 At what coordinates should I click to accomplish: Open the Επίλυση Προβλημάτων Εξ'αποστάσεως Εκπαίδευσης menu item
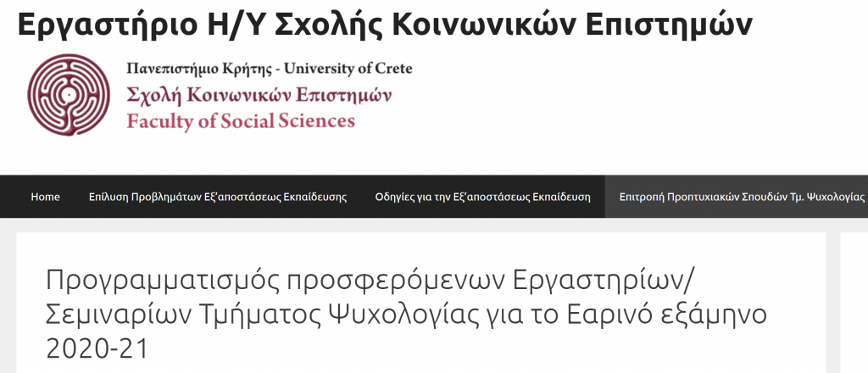click(x=218, y=197)
